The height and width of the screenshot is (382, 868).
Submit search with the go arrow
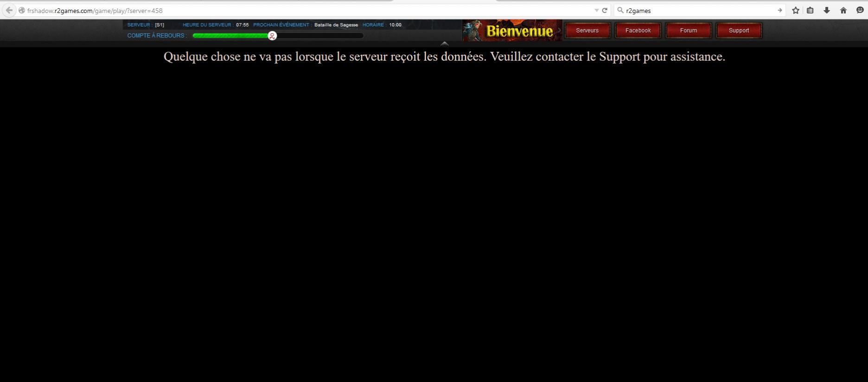[x=779, y=10]
